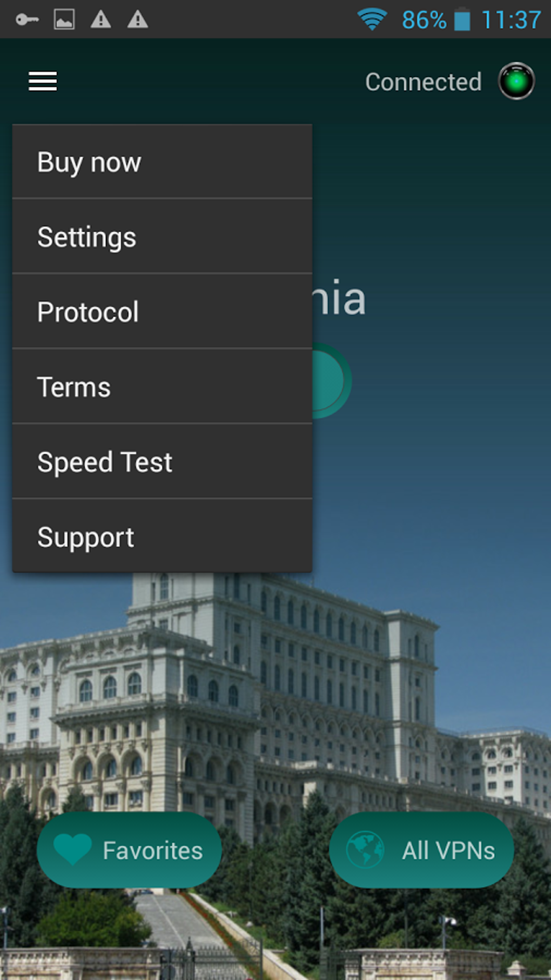
Task: Open Settings from the menu
Action: pos(162,236)
